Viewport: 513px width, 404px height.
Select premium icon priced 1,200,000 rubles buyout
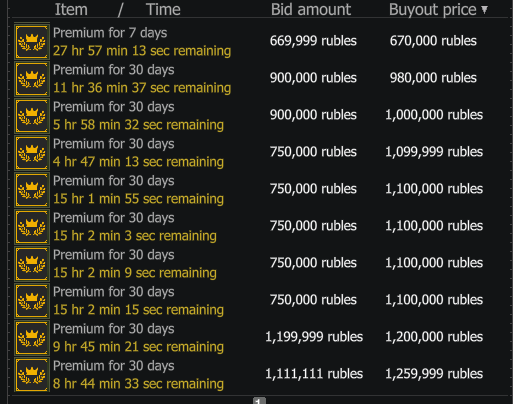(32, 338)
